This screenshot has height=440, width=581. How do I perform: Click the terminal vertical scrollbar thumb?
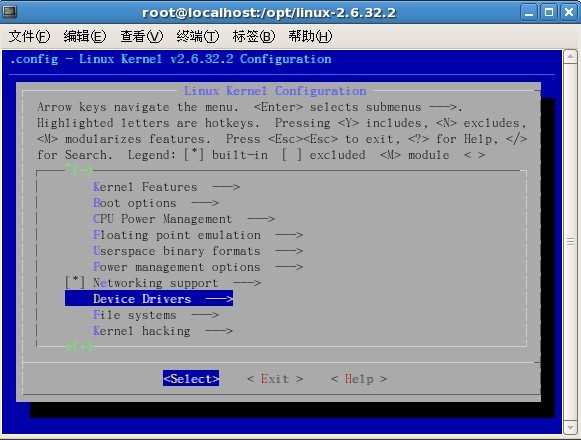pyautogui.click(x=570, y=242)
